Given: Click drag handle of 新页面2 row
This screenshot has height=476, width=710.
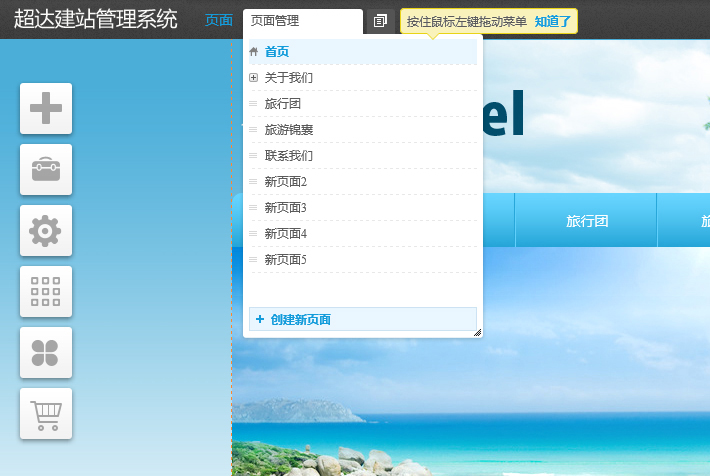Looking at the screenshot, I should 253,182.
